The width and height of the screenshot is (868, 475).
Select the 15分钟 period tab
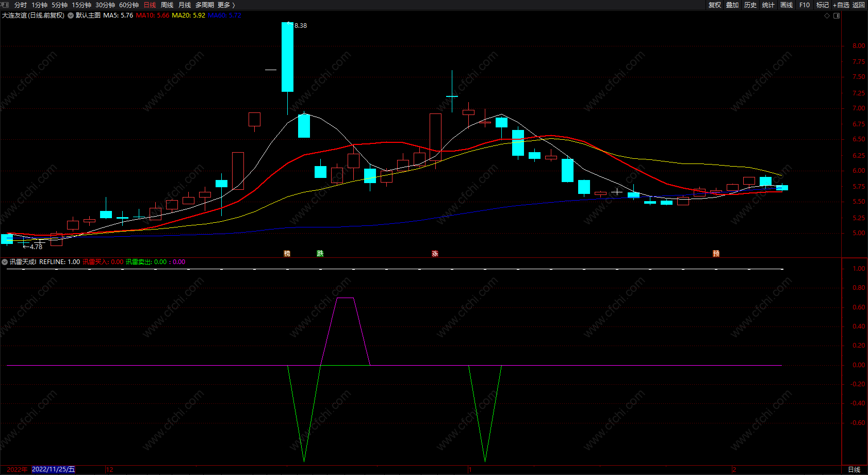pos(81,5)
